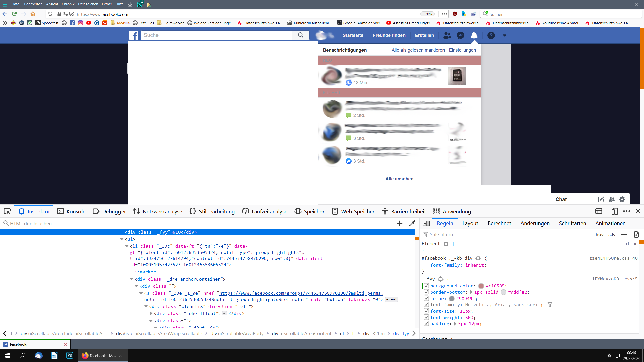Toggle the padding rule checkbox
The width and height of the screenshot is (644, 362).
pyautogui.click(x=426, y=324)
